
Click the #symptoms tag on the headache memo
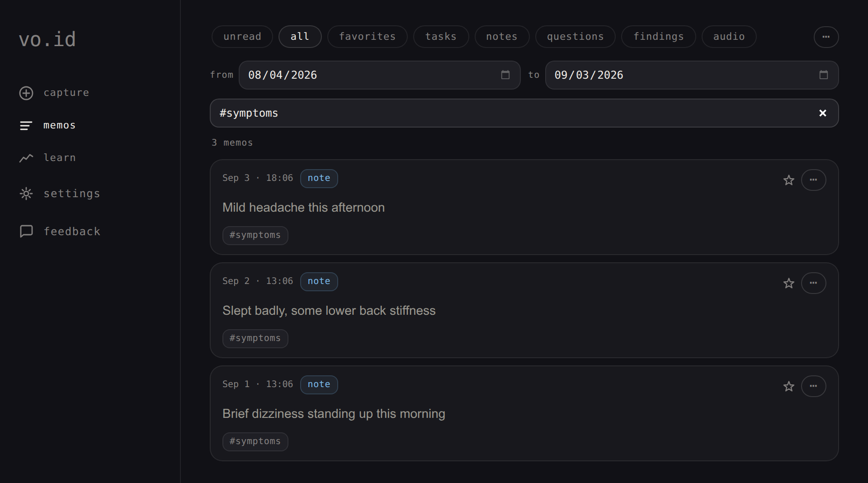255,235
